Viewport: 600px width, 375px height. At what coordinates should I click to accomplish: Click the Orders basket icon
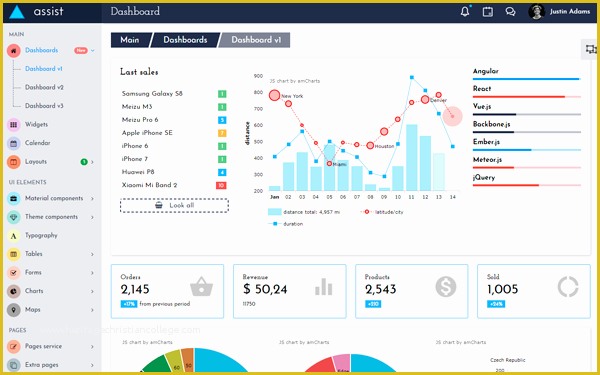click(201, 287)
